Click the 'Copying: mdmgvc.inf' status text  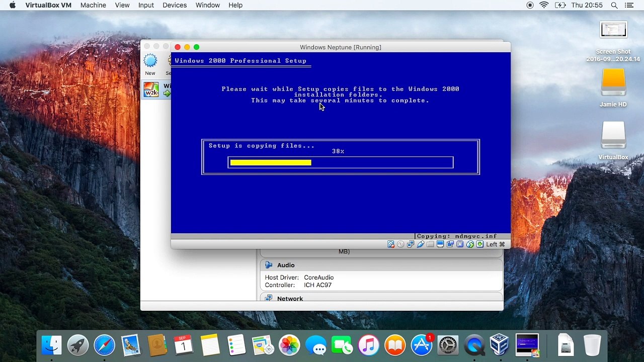(x=457, y=236)
